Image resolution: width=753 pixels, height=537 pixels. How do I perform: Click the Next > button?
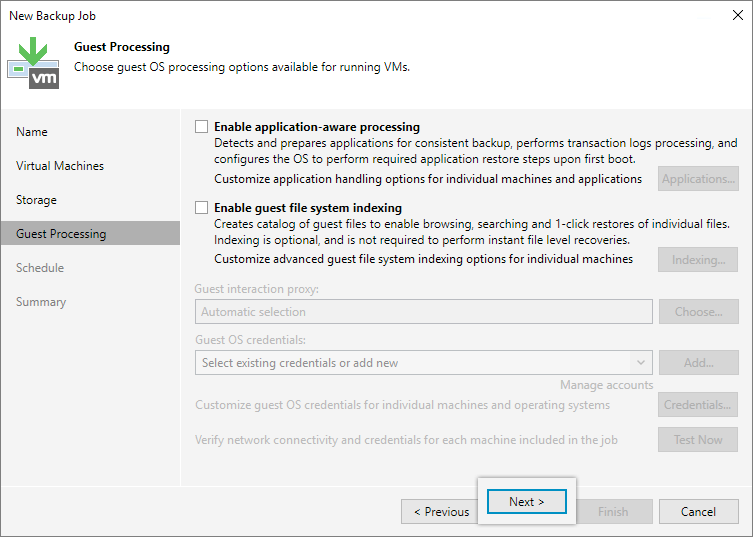click(x=527, y=501)
